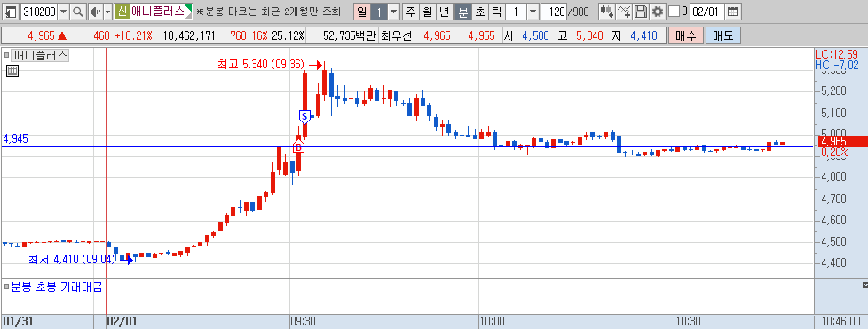Click the floppy disk save icon
Screen dimensions: 868x329
click(641, 11)
